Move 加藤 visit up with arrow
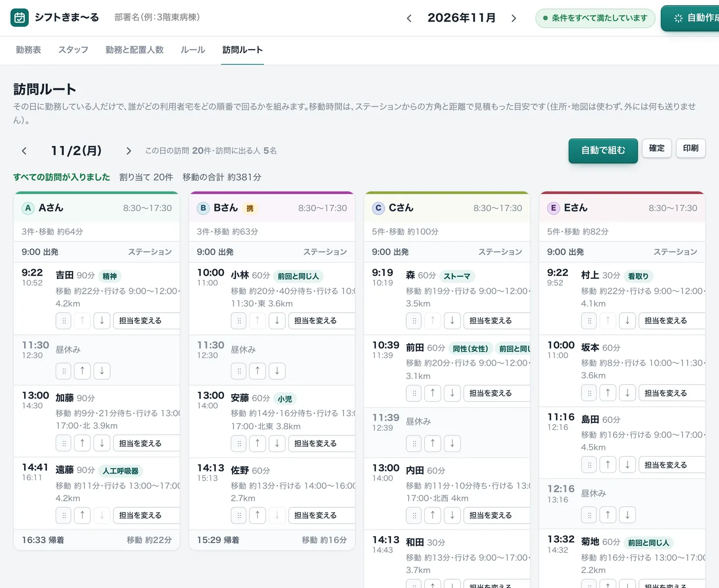719x588 pixels. click(x=82, y=443)
